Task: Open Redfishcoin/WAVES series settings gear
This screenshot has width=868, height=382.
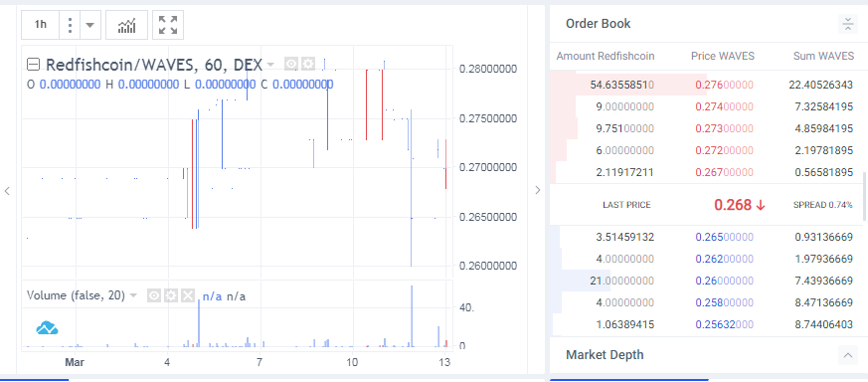Action: click(308, 65)
